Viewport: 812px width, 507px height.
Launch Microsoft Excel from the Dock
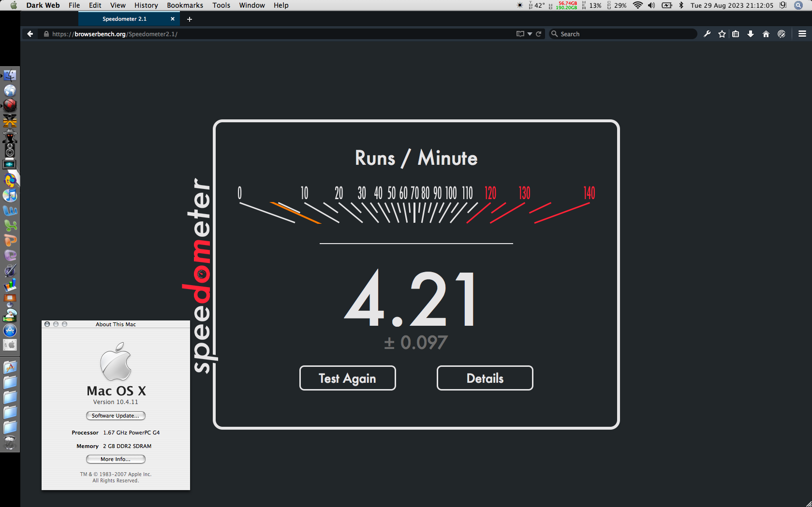pyautogui.click(x=10, y=225)
